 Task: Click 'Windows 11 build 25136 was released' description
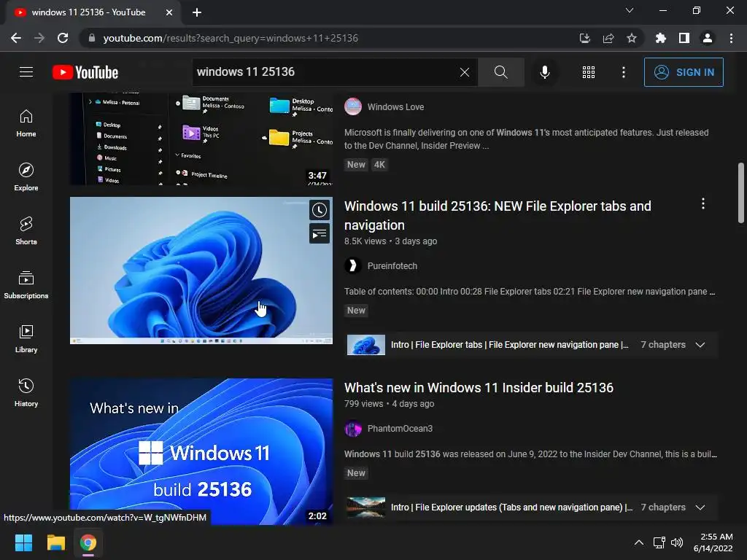(x=531, y=454)
